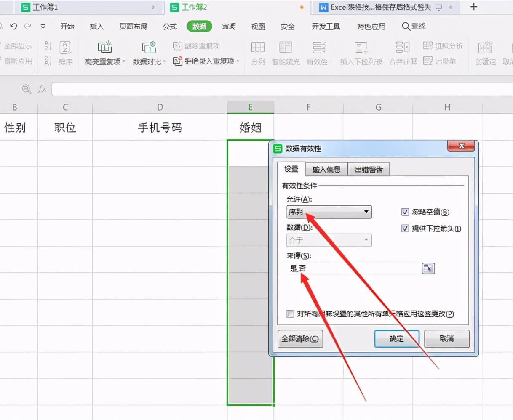Click the 模拟分析 tool
This screenshot has width=513, height=420.
(x=443, y=45)
